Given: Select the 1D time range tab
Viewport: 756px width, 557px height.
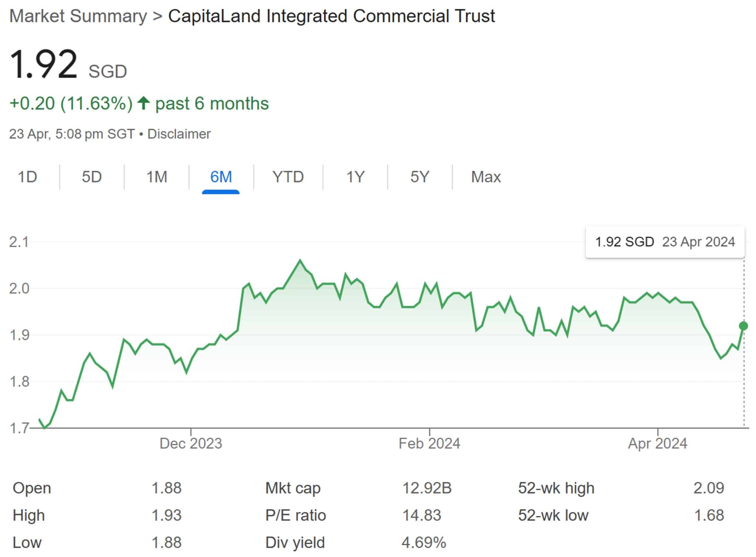Looking at the screenshot, I should (28, 177).
